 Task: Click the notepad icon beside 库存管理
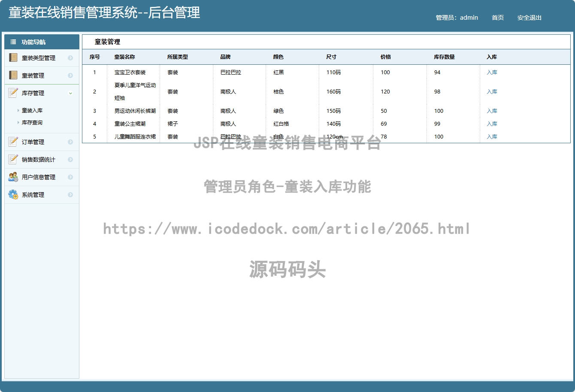coord(13,93)
